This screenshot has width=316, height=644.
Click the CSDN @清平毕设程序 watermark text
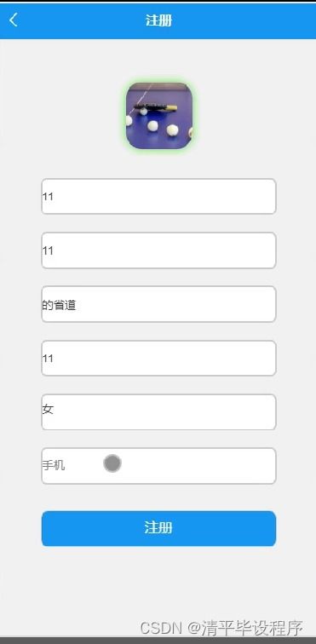221,628
